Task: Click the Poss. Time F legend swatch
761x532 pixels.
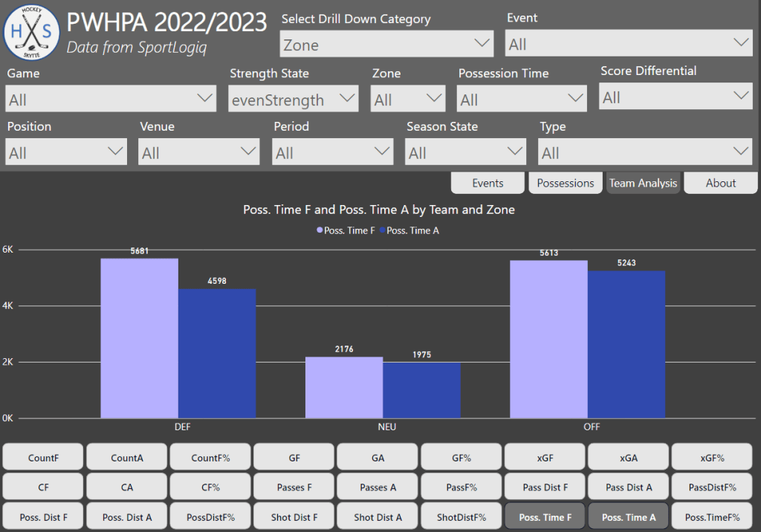Action: tap(320, 231)
